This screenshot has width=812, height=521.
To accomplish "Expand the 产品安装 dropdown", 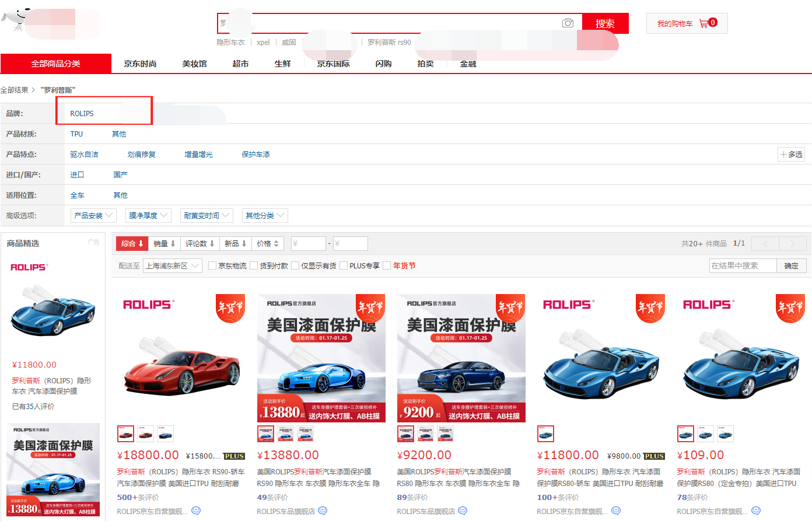I will pos(93,216).
